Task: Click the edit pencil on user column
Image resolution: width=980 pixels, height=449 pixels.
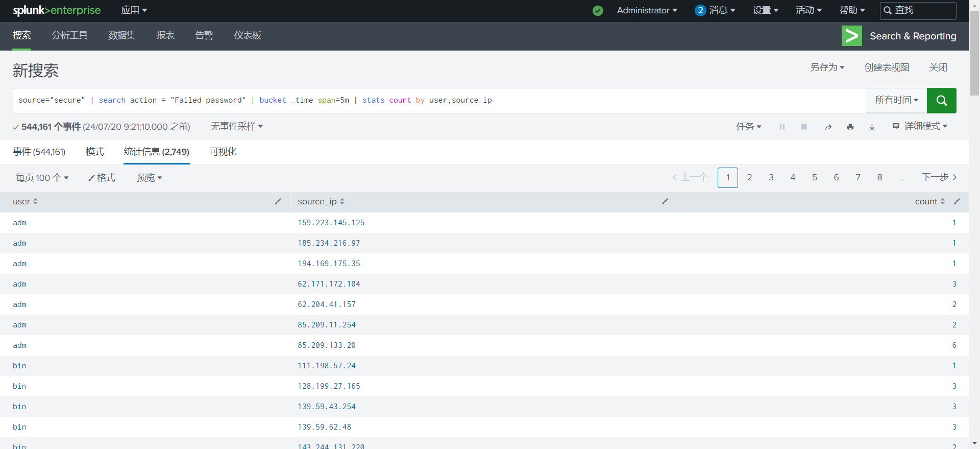Action: 278,202
